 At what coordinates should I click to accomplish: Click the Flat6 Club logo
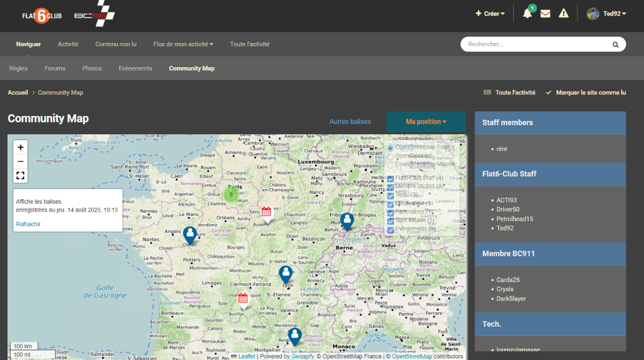point(42,15)
